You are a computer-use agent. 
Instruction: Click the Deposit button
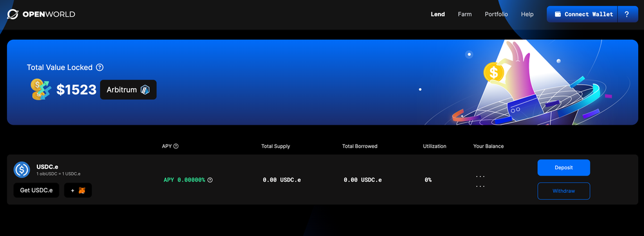click(563, 167)
